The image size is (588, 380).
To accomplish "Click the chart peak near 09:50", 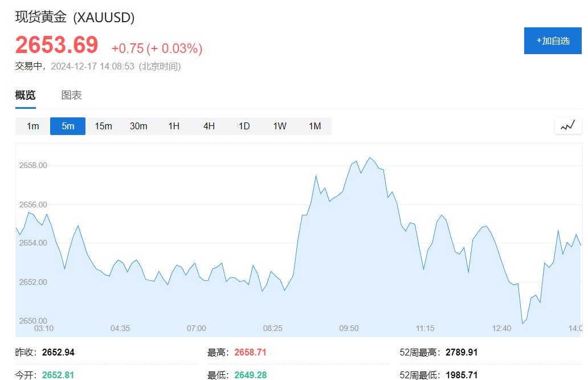I will (370, 158).
